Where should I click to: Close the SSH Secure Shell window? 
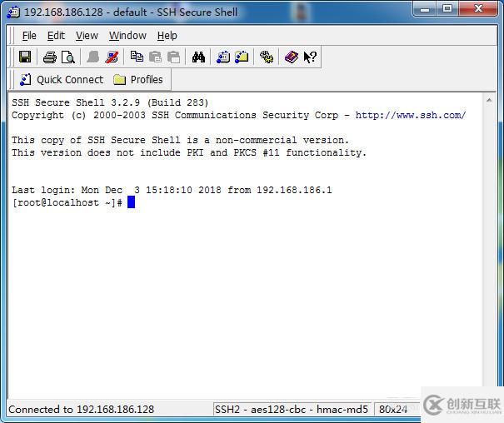point(479,8)
